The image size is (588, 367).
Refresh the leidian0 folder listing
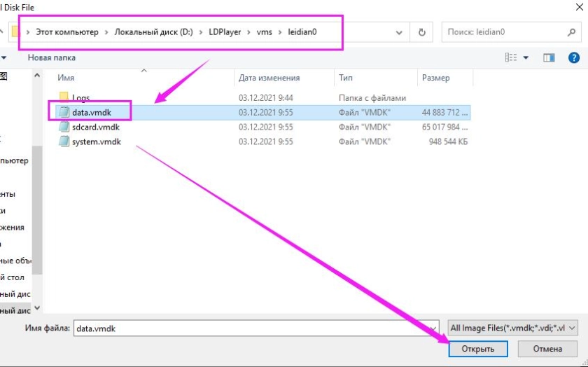point(421,32)
